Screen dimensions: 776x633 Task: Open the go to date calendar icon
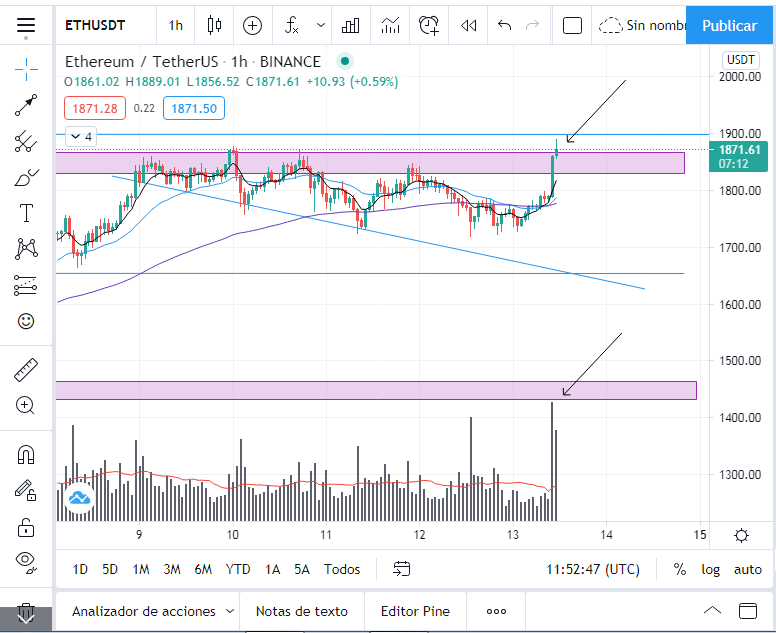click(401, 569)
